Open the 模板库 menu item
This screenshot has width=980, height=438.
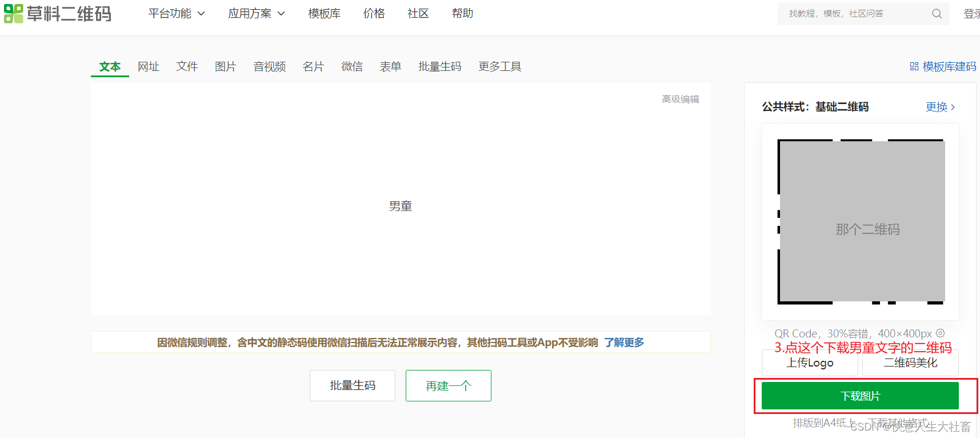coord(324,14)
